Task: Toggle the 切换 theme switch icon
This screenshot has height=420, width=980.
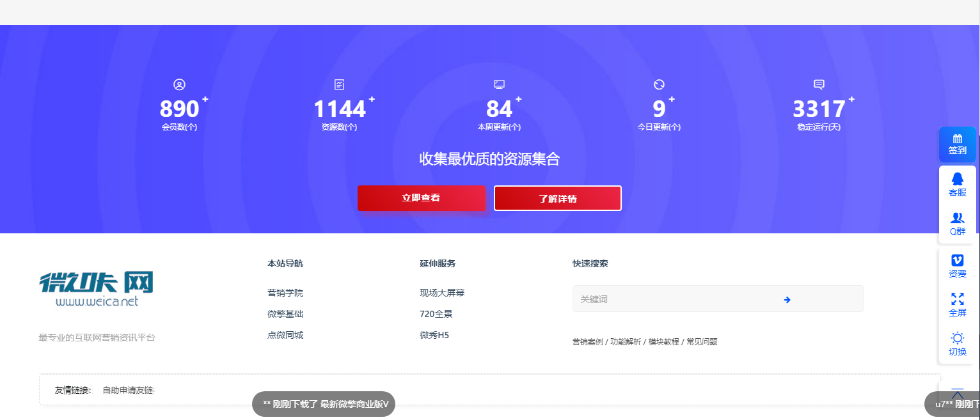Action: click(957, 338)
